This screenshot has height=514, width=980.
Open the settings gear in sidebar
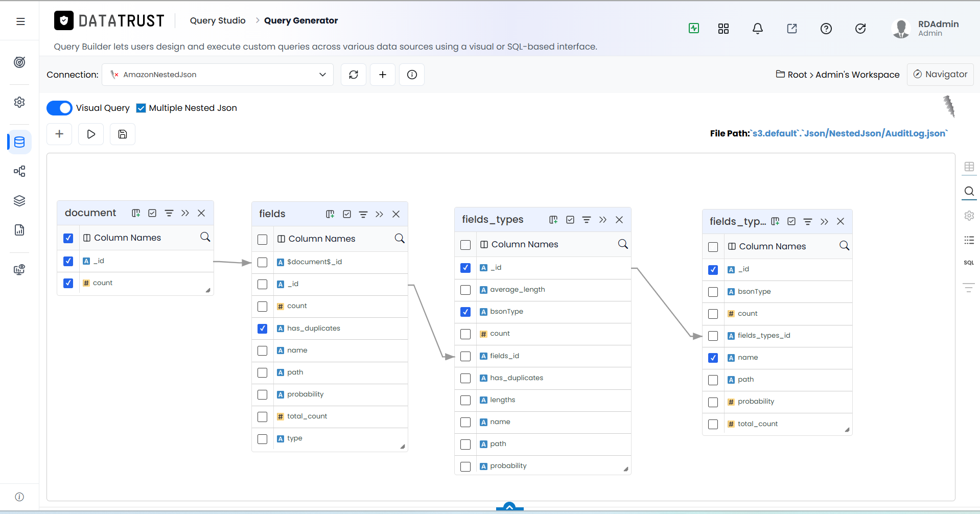[x=19, y=102]
